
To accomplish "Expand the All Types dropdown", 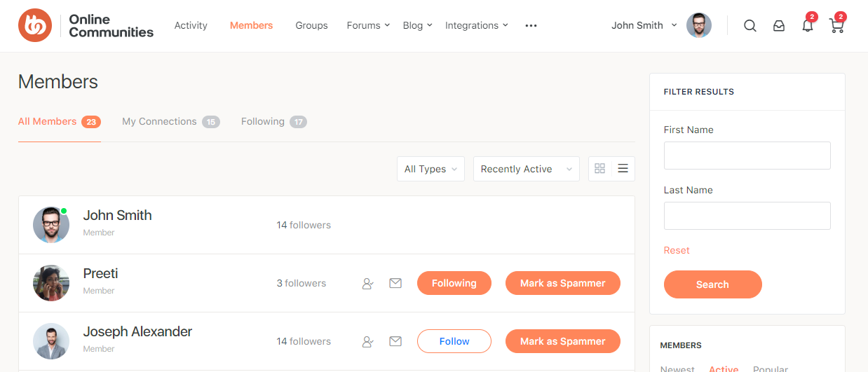I will [x=430, y=169].
